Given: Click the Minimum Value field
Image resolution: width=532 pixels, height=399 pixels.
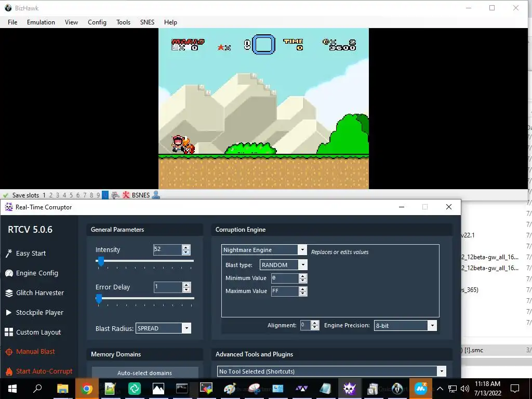Looking at the screenshot, I should [x=285, y=278].
